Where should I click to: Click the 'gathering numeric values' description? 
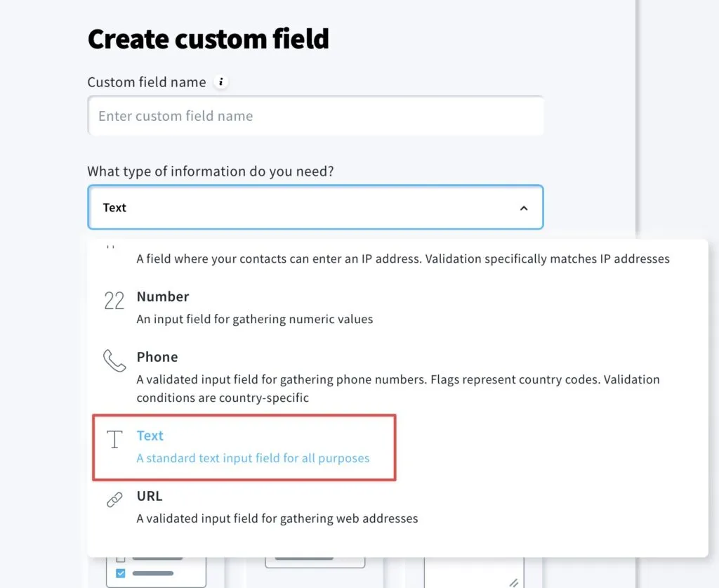click(x=254, y=319)
